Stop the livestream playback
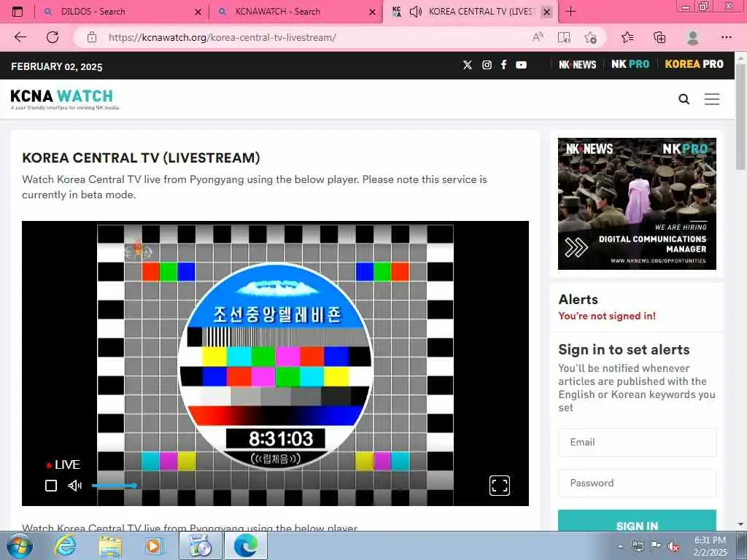747x560 pixels. [x=51, y=486]
